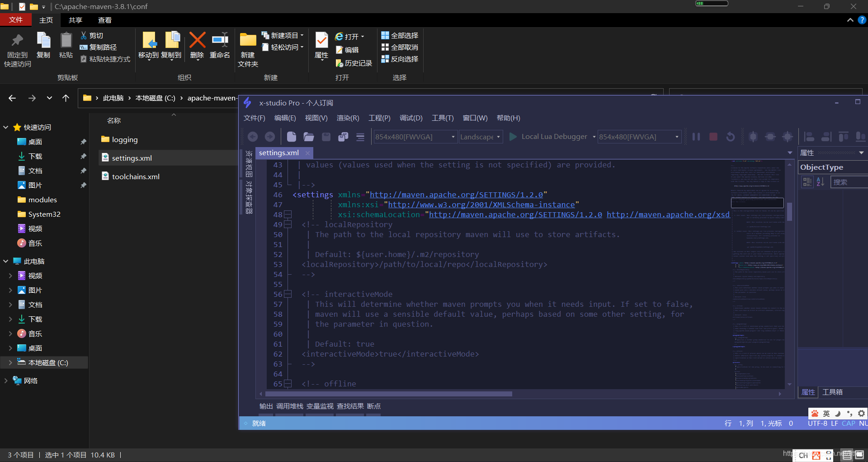Switch to the 调用堆栈 tab
This screenshot has width=868, height=462.
pos(289,406)
